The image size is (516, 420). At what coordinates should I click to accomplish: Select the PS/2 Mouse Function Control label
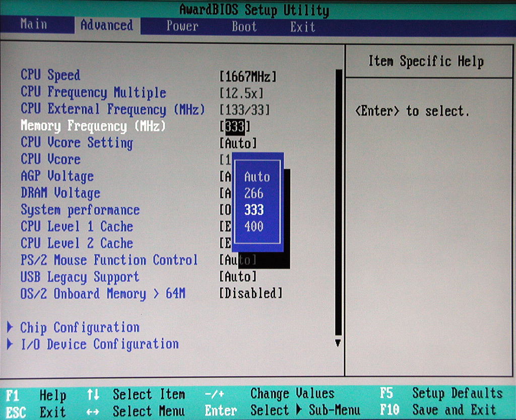[109, 260]
